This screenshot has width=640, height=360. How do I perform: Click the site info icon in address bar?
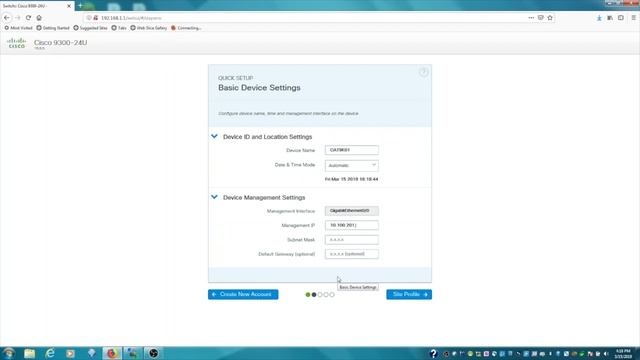coord(89,18)
